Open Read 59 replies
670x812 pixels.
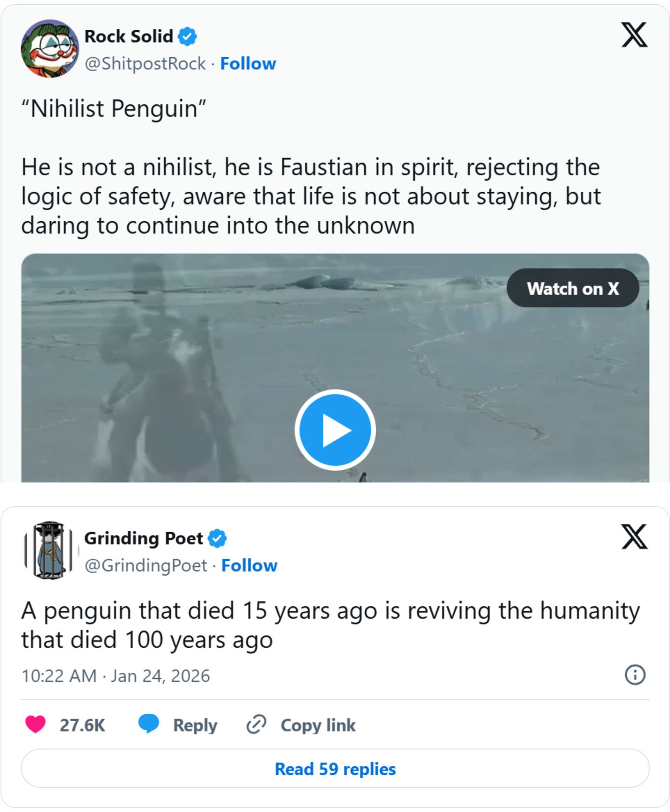pyautogui.click(x=335, y=769)
